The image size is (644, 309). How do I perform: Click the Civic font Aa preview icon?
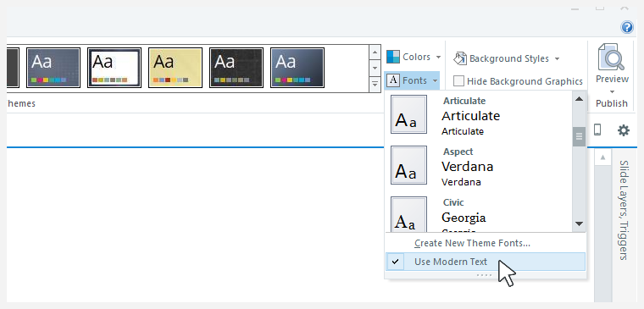408,214
